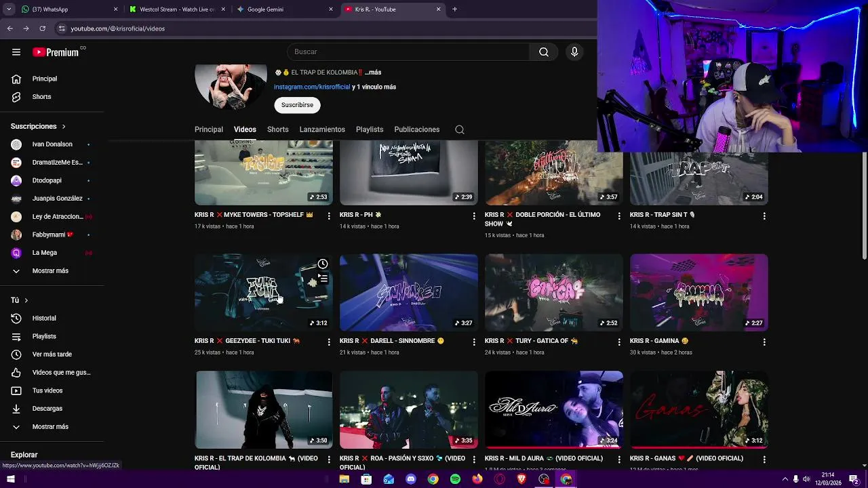Switch to the Google Gemini browser tab
The height and width of the screenshot is (488, 868).
285,9
